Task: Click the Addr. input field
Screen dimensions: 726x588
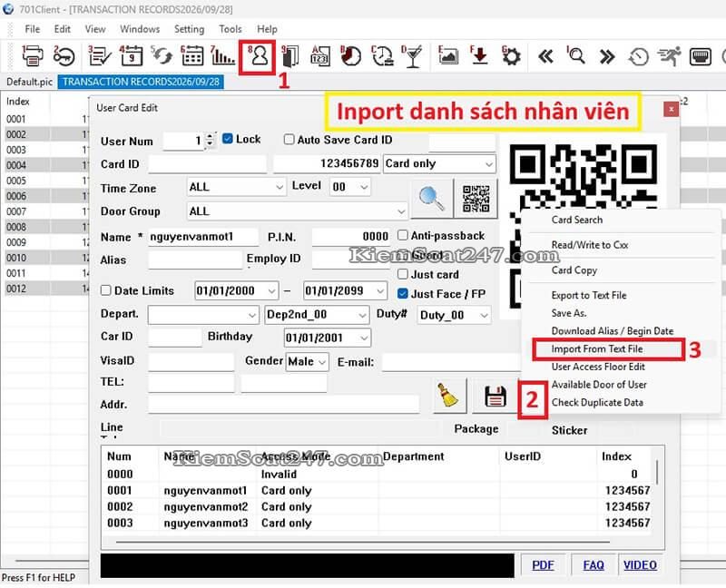Action: pos(283,404)
